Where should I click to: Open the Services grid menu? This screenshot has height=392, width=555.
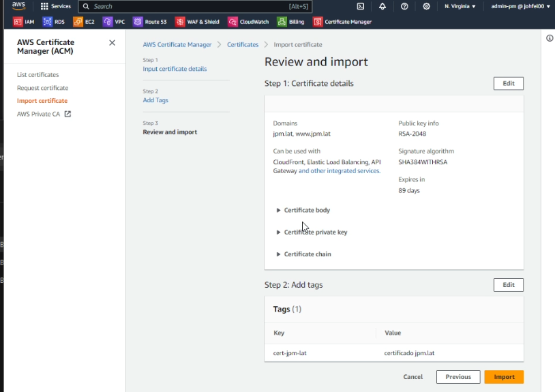coord(56,6)
